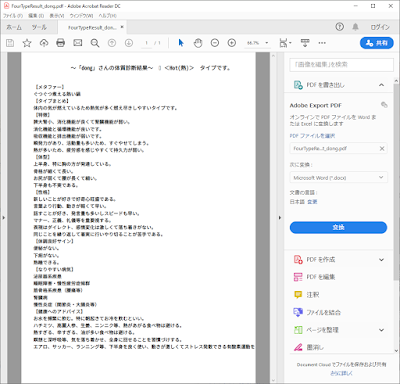Activate the hand pan tool
Screen dimensions: 400x384
coord(198,43)
